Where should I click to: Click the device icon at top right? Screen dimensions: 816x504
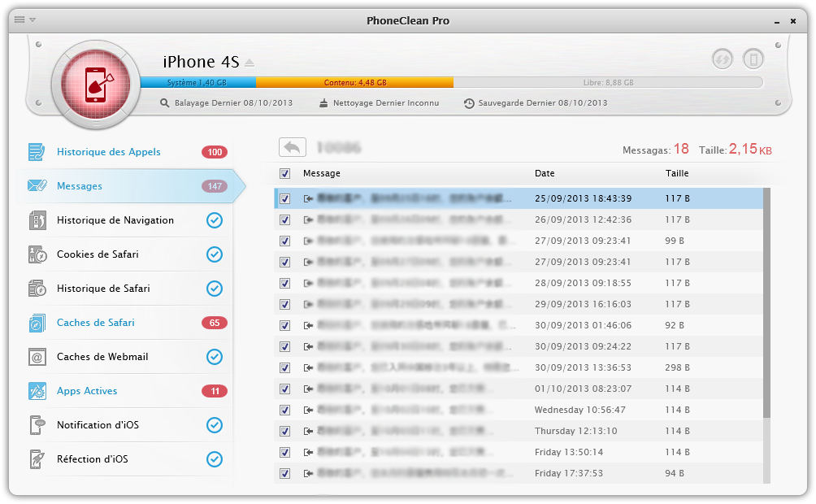click(753, 59)
